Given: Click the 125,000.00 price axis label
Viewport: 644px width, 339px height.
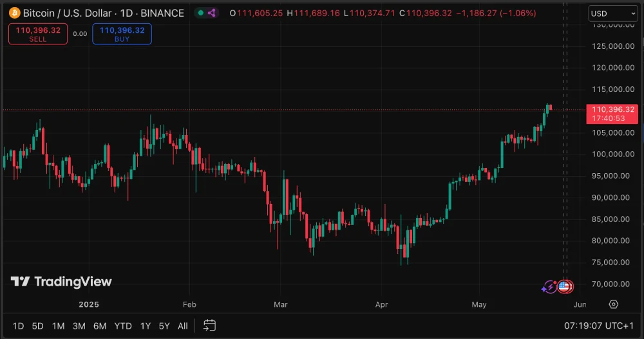Looking at the screenshot, I should pyautogui.click(x=613, y=46).
